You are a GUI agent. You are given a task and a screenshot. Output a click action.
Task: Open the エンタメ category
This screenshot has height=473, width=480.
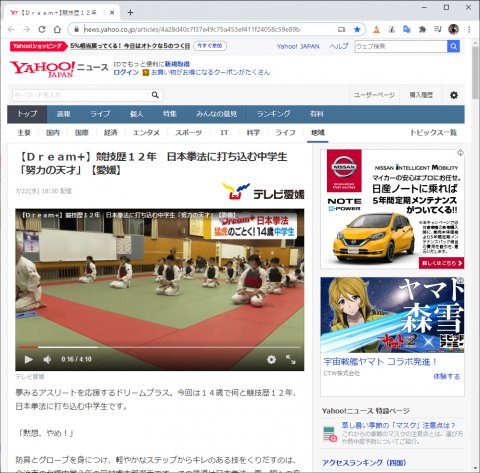pos(146,133)
